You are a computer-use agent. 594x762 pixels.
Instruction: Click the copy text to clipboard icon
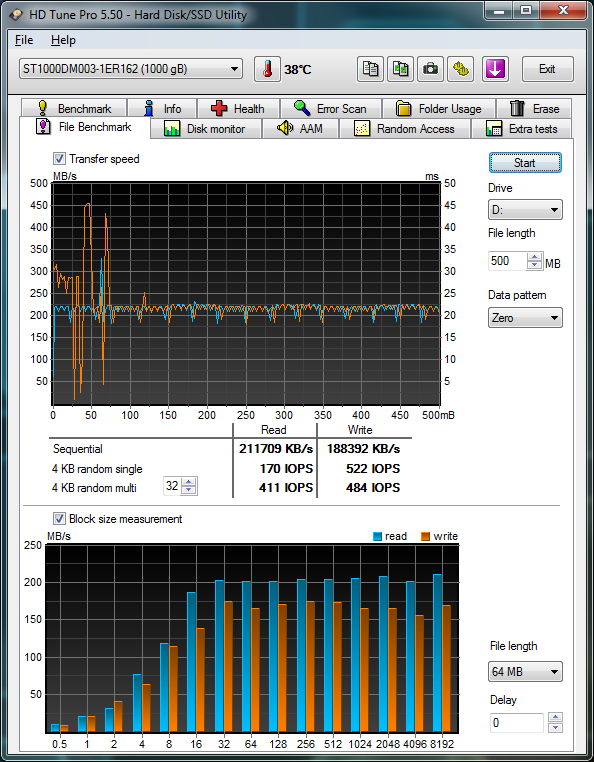(x=370, y=69)
